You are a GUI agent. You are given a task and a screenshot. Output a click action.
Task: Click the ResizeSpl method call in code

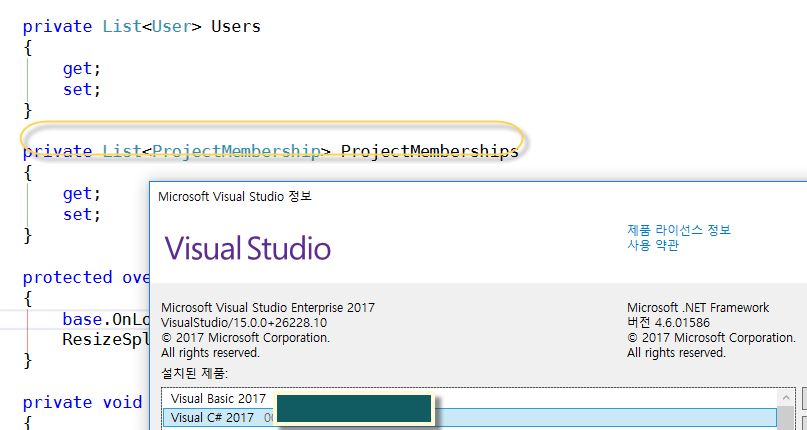106,340
